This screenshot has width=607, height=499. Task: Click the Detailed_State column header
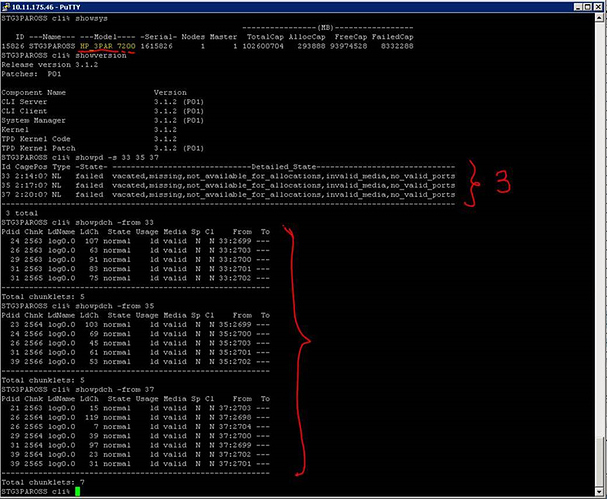click(x=283, y=167)
